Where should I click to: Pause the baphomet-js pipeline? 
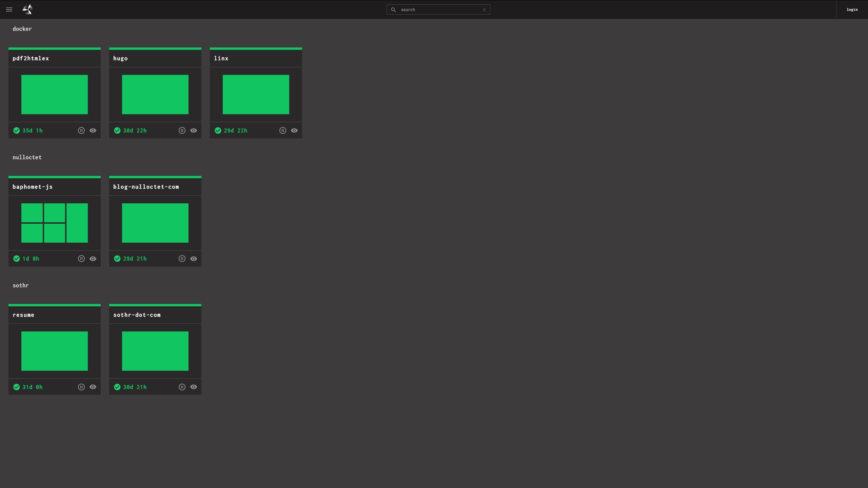[81, 259]
